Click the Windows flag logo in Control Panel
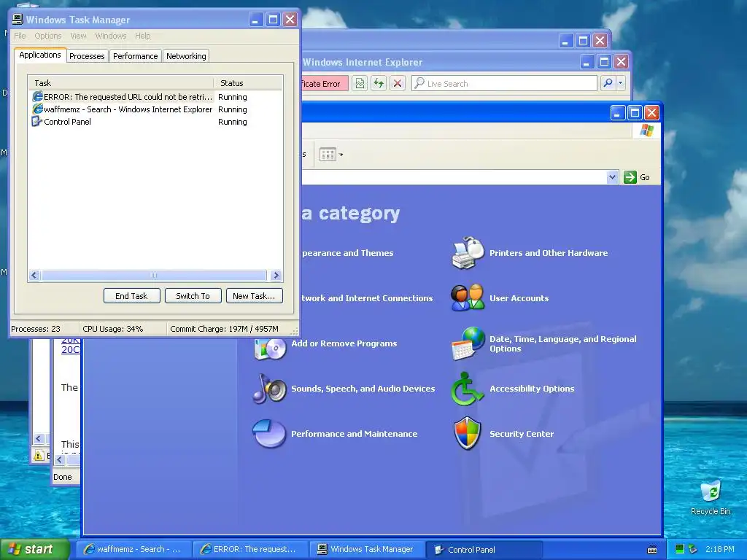Viewport: 747px width, 560px height. [x=646, y=131]
